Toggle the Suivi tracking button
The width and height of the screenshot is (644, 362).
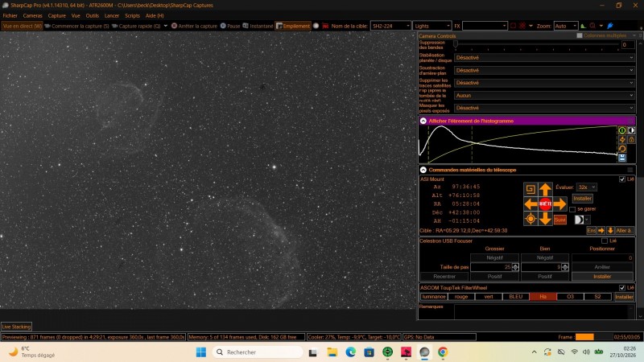[x=559, y=220]
